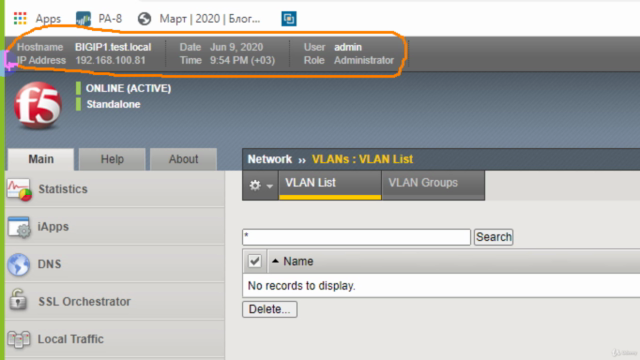This screenshot has height=360, width=640.
Task: Select the VLAN Groups tab
Action: [433, 185]
